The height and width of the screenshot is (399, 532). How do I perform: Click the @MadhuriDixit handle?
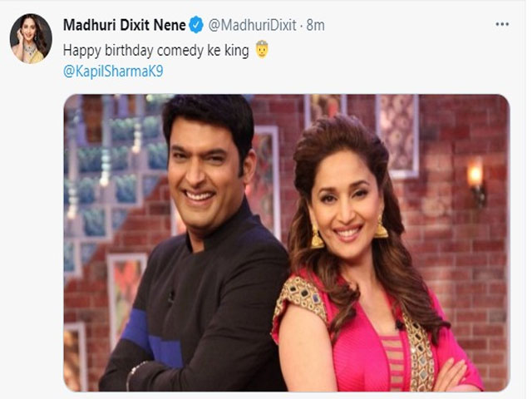click(252, 25)
